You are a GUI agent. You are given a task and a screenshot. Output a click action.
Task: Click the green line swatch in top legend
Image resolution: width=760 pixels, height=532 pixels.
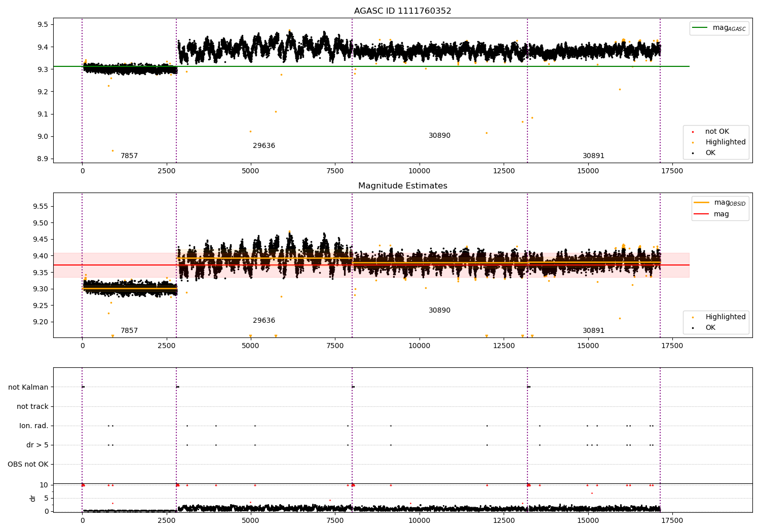tap(700, 28)
